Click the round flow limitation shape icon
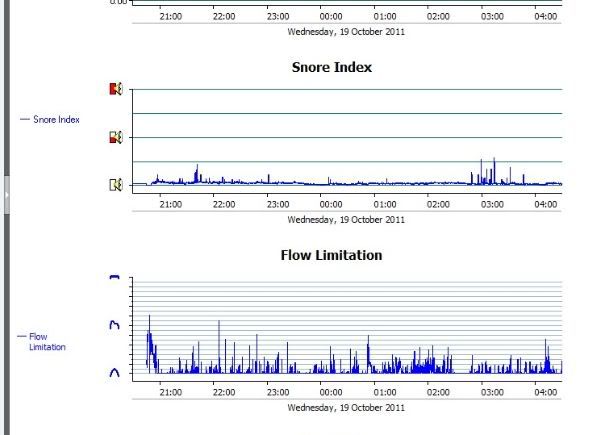 [x=114, y=371]
